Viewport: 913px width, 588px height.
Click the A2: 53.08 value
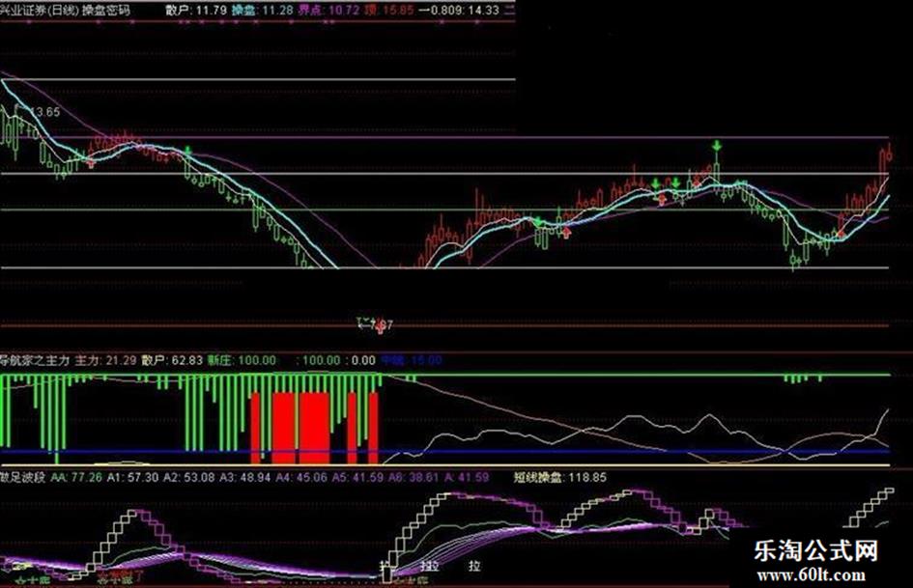(x=188, y=477)
